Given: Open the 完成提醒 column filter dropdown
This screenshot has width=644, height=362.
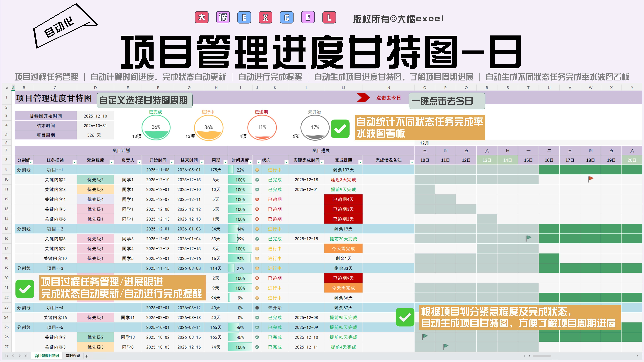Looking at the screenshot, I should click(360, 162).
